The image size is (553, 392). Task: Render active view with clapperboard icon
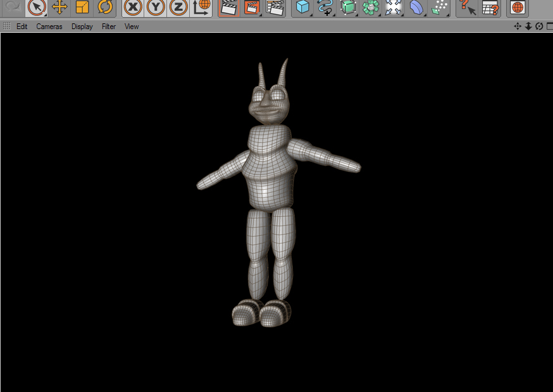[229, 7]
